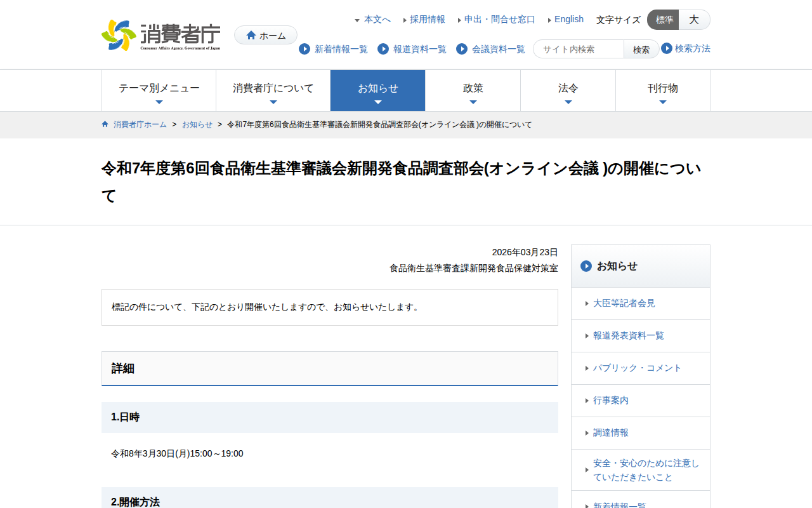812x508 pixels.
Task: Expand the 政策 navigation menu
Action: coord(473,91)
